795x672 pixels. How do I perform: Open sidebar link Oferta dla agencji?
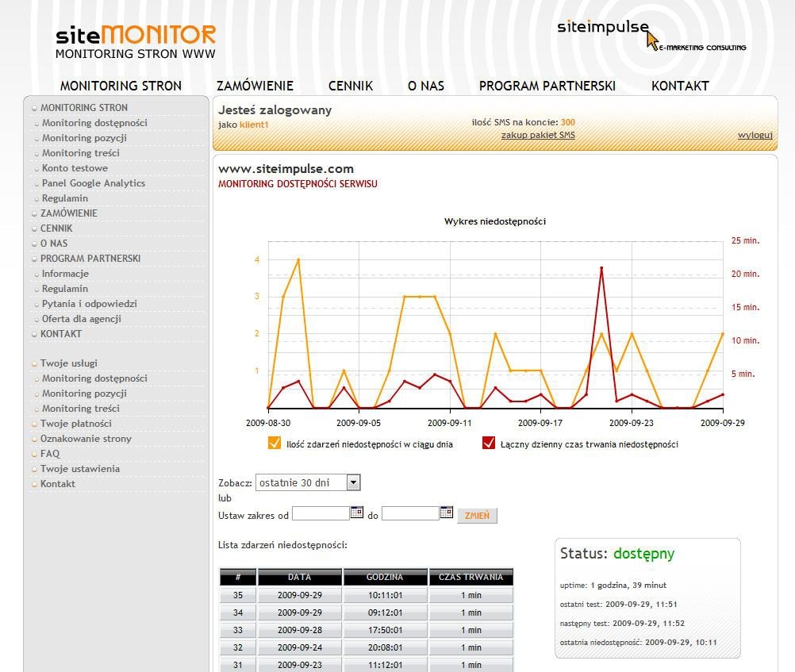(82, 319)
